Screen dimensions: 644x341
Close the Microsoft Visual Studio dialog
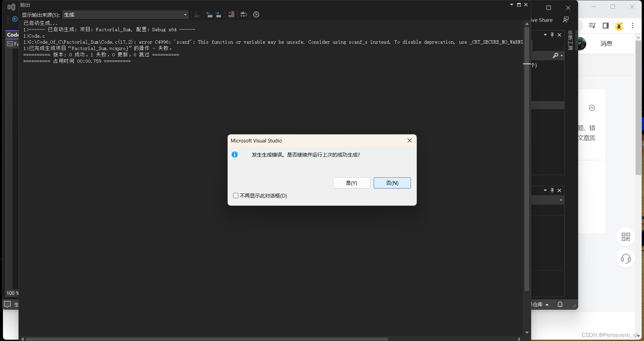(x=410, y=140)
